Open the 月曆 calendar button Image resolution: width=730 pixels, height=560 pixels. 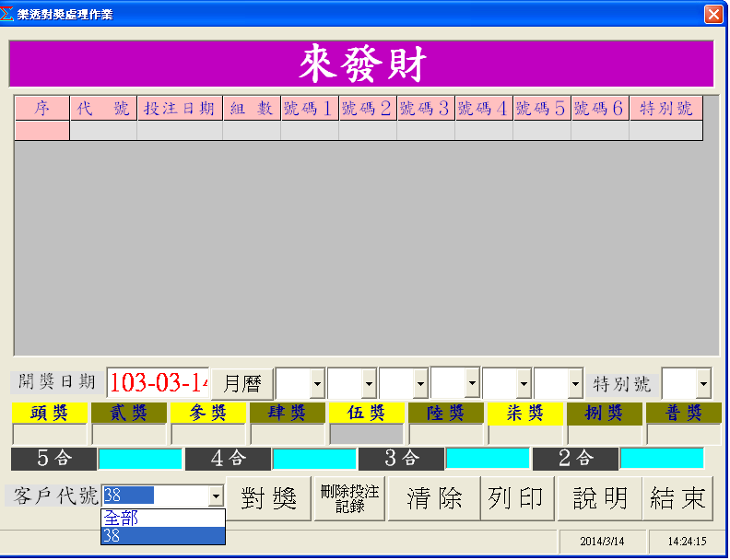tap(242, 384)
